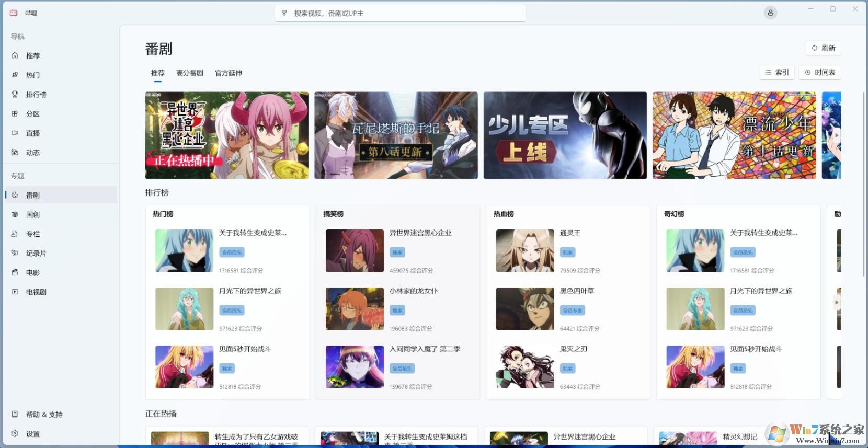This screenshot has height=448, width=868.
Task: Show more ranking lists with right arrow
Action: pos(837,302)
